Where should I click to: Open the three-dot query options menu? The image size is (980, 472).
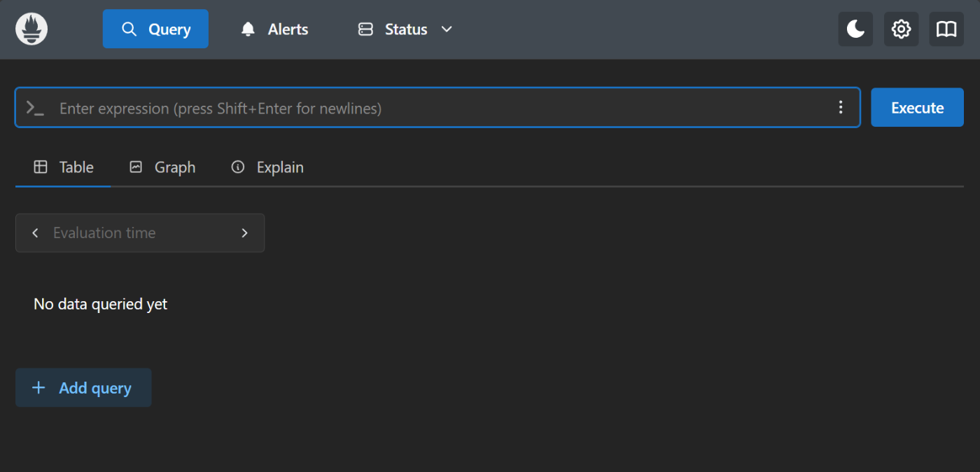point(841,107)
